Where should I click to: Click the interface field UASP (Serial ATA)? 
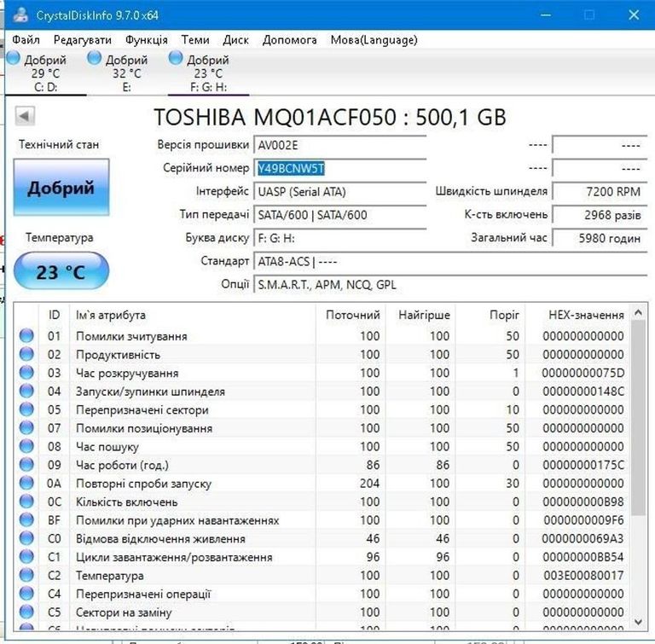coord(339,192)
